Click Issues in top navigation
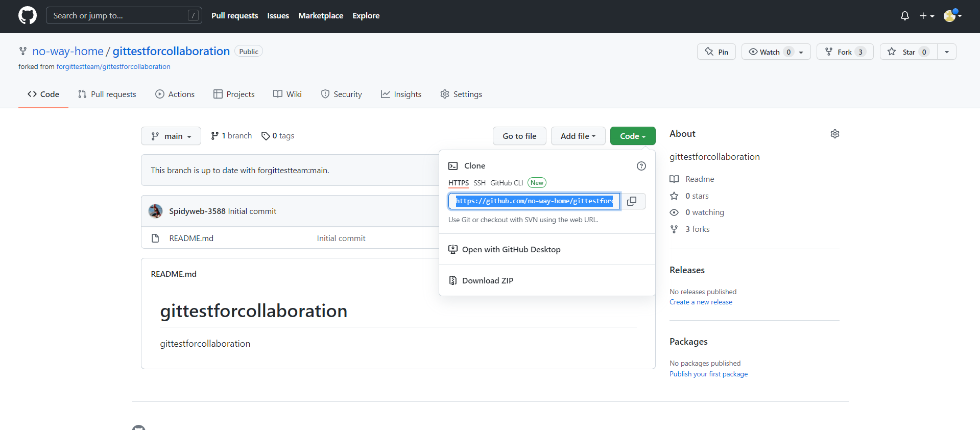 coord(278,16)
